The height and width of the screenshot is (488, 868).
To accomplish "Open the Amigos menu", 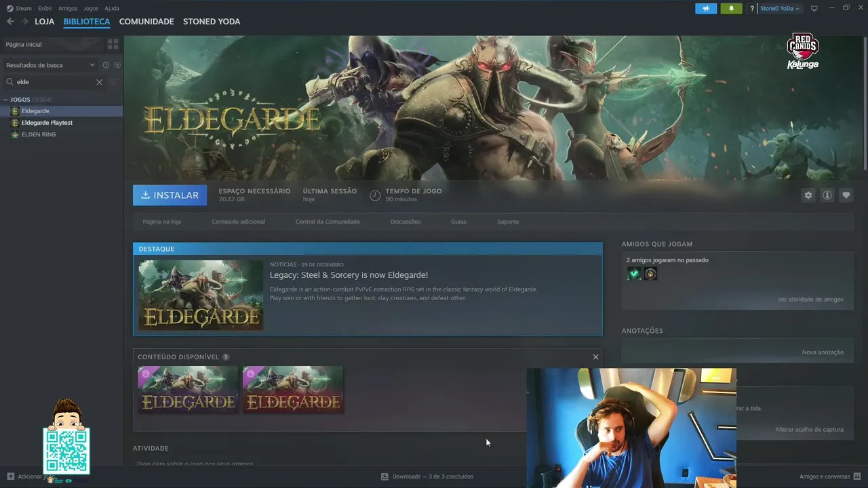I will click(68, 8).
